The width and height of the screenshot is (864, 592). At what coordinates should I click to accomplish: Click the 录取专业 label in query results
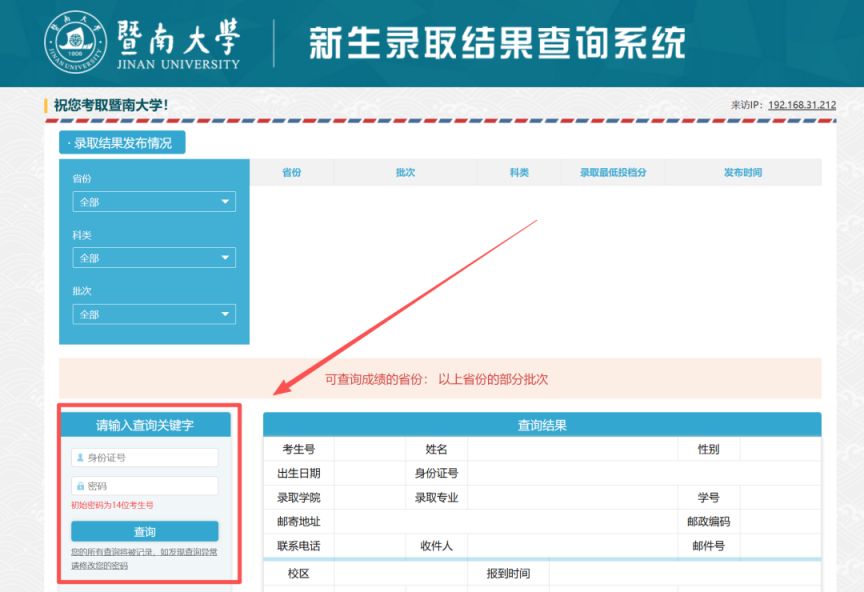436,497
